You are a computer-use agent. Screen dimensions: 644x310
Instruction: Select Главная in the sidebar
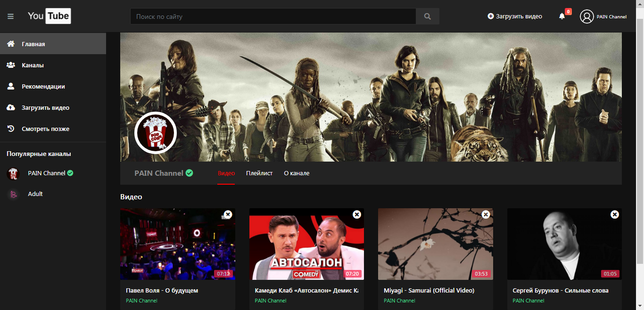click(53, 44)
